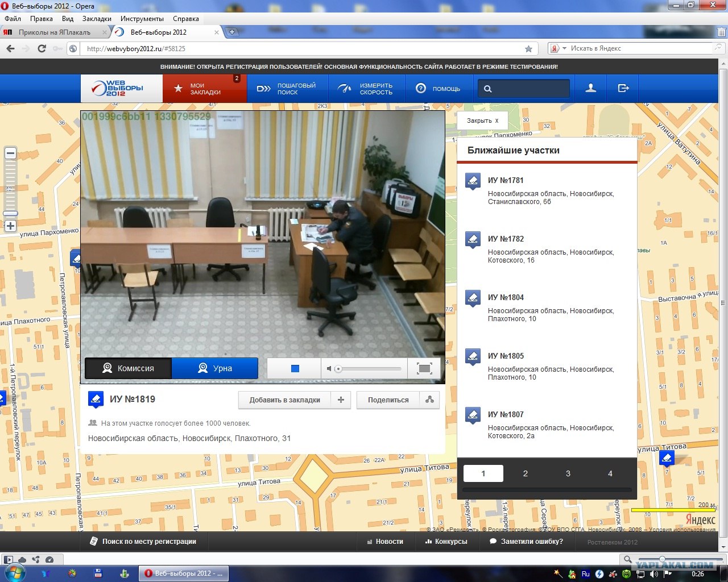Open Пошаговый поиск step-by-step search
Screen dimensions: 728x582
click(x=288, y=89)
